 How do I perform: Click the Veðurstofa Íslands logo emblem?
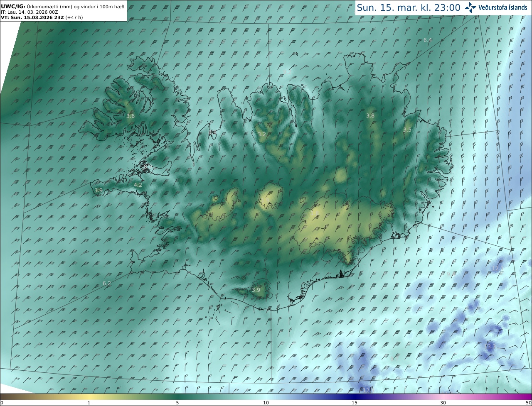pos(470,7)
